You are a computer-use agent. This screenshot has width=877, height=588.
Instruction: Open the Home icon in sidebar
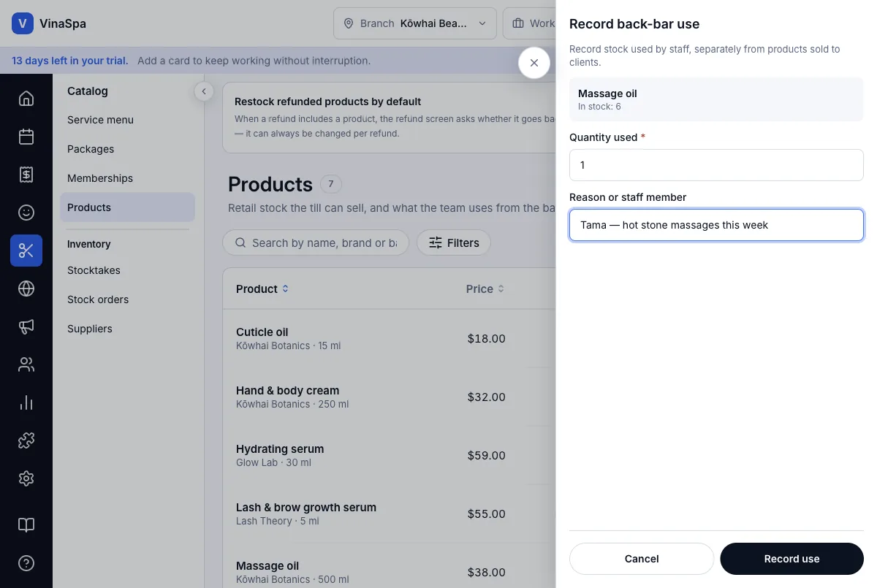tap(26, 99)
